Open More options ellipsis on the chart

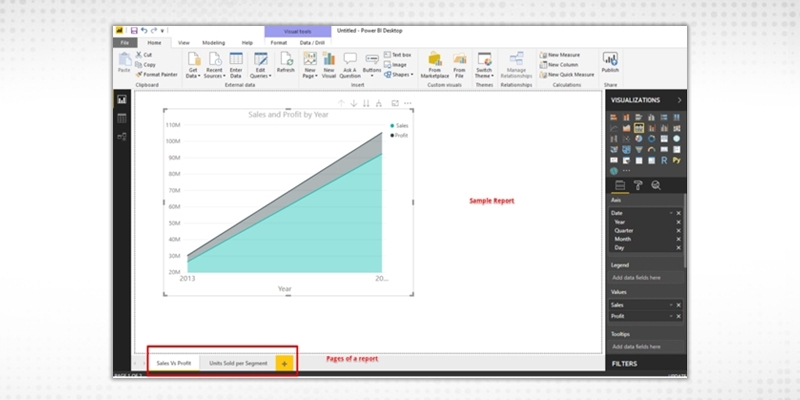pos(408,103)
